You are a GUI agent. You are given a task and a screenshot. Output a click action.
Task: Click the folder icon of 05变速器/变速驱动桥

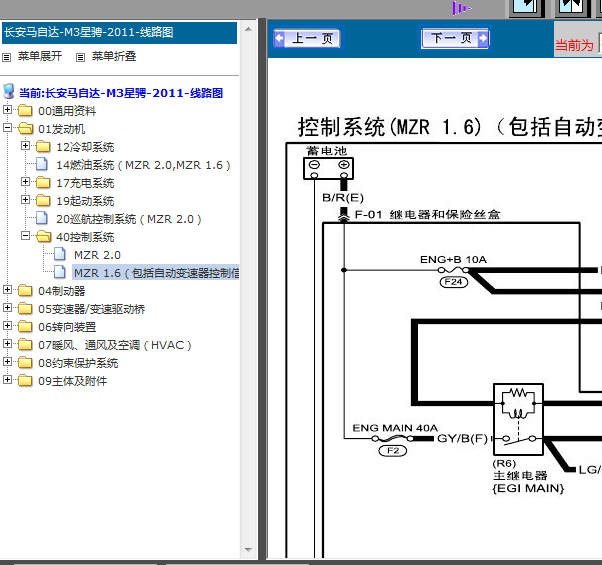click(25, 309)
